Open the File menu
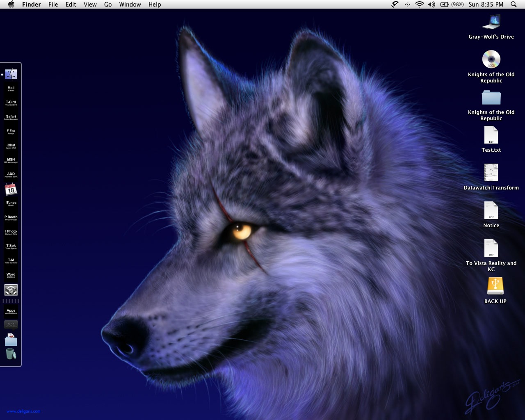525x420 pixels. coord(53,5)
